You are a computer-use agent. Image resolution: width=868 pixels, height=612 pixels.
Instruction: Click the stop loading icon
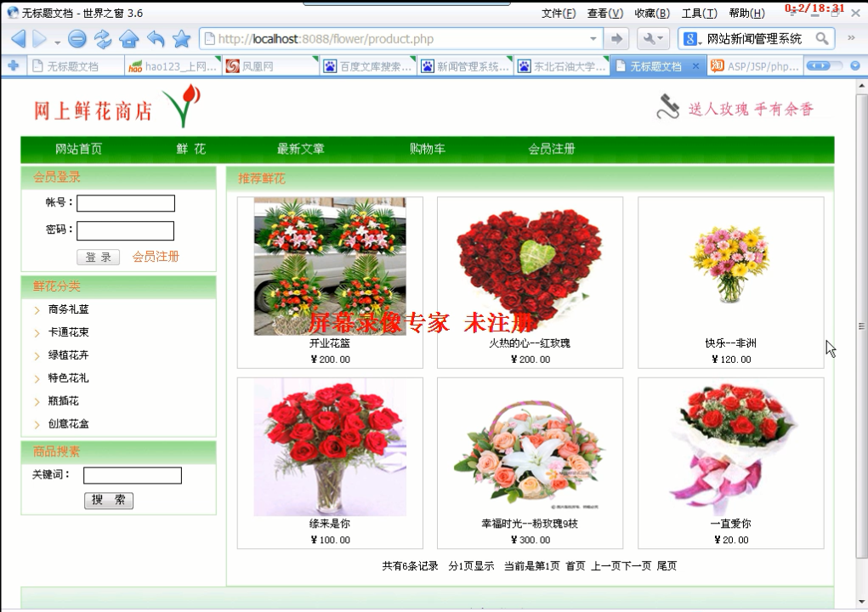click(77, 39)
